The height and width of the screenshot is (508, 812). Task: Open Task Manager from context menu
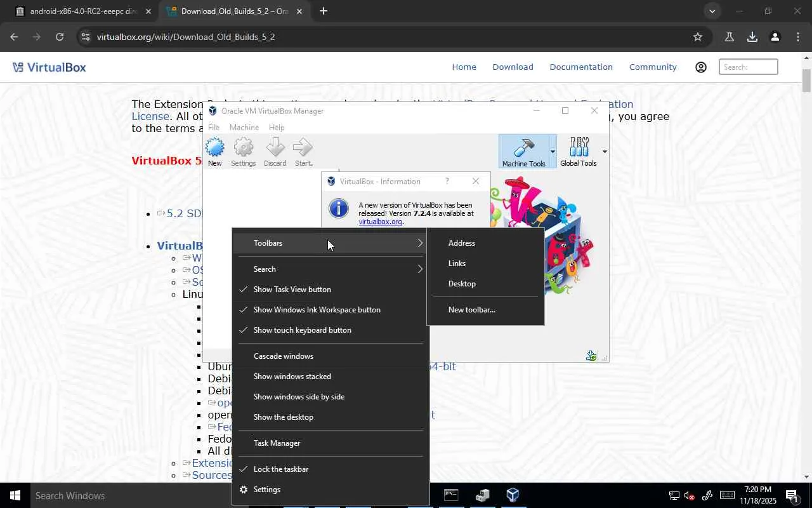pyautogui.click(x=331, y=443)
